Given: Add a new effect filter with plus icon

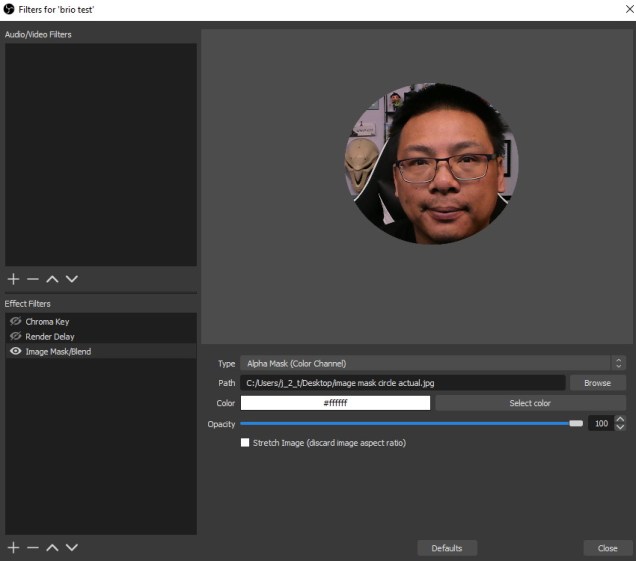Looking at the screenshot, I should pyautogui.click(x=13, y=547).
